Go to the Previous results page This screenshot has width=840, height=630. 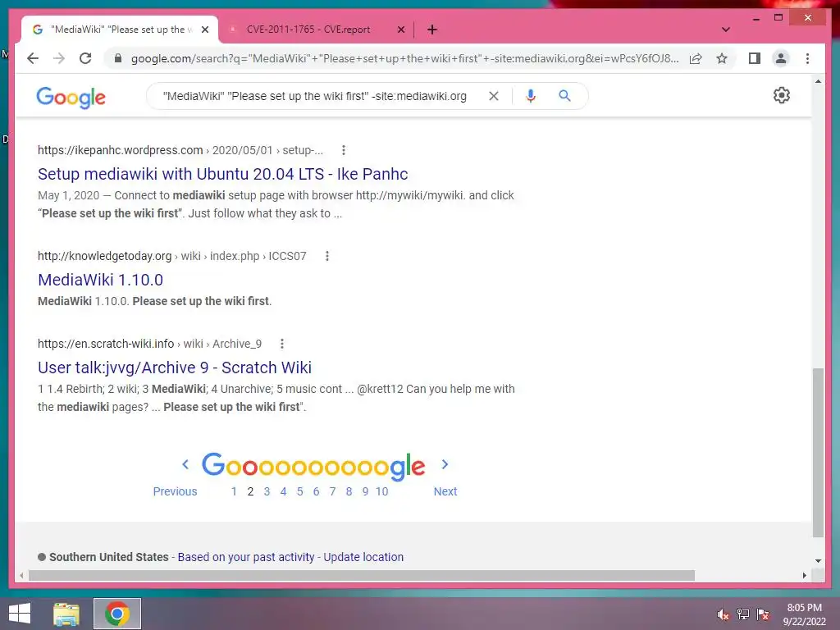tap(175, 491)
